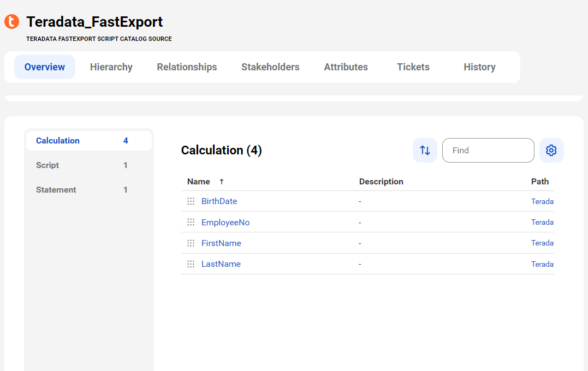This screenshot has height=371, width=588.
Task: Follow the Path link in LastName row
Action: (x=542, y=264)
